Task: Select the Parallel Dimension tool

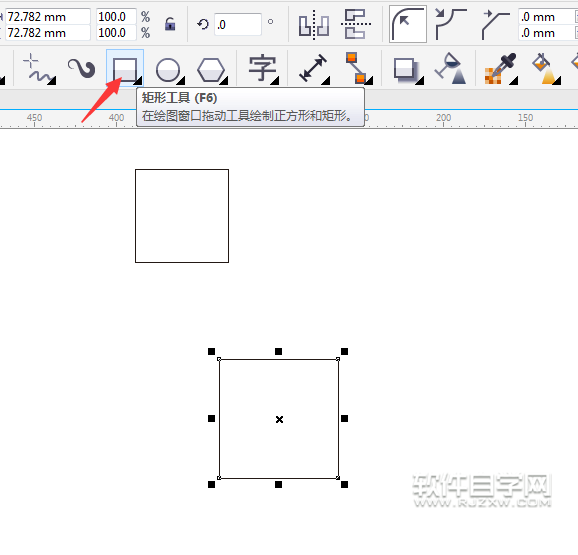Action: click(x=313, y=69)
